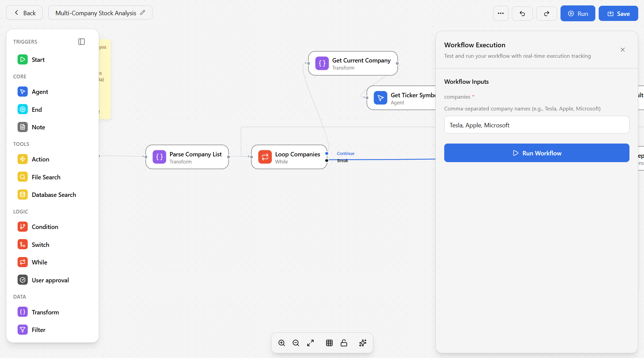
Task: Select the Condition logic node
Action: point(45,227)
